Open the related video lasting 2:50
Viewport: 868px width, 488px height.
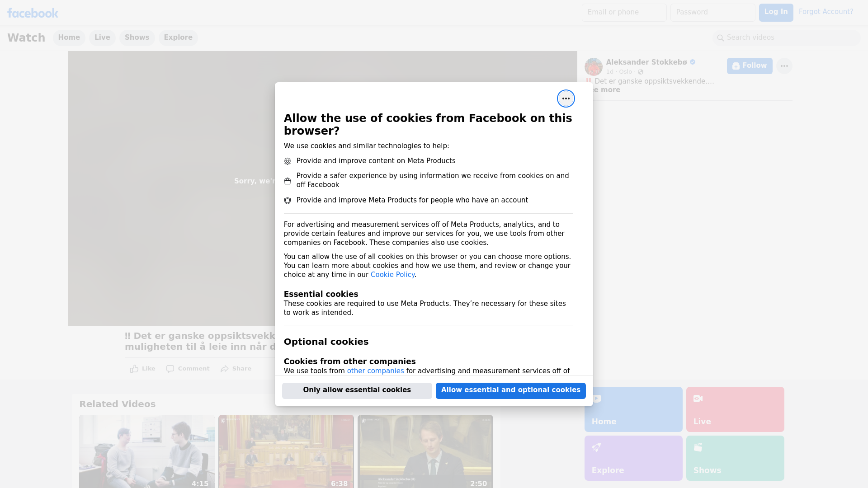[425, 451]
